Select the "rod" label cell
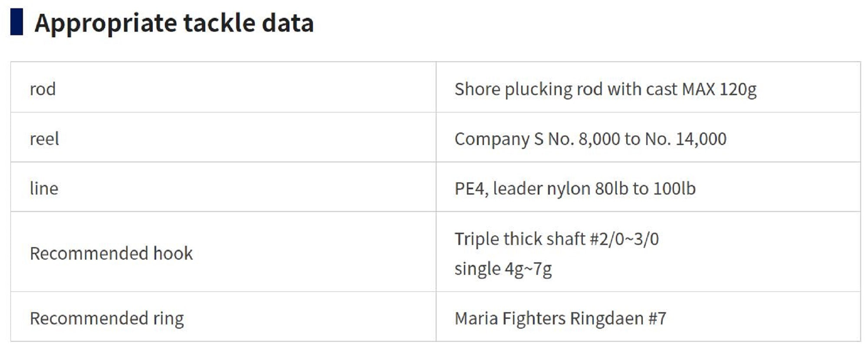 [x=43, y=89]
